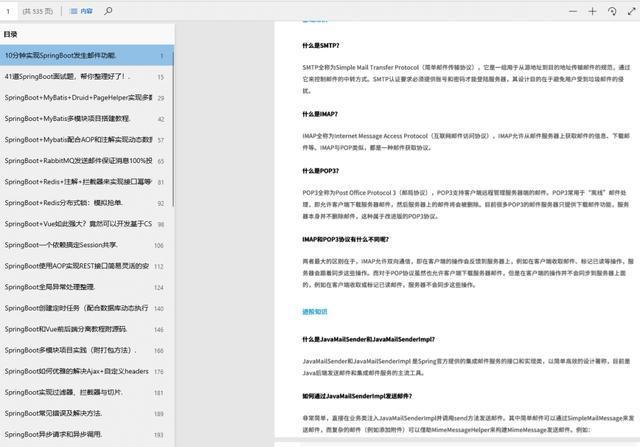Click the '什么是IMAP?' heading
This screenshot has height=447, width=640.
(x=320, y=114)
